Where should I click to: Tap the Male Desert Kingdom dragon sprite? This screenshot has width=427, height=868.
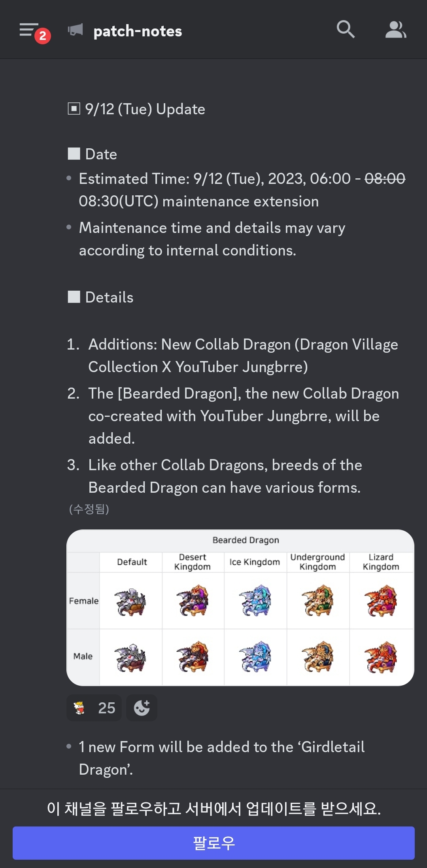[193, 657]
